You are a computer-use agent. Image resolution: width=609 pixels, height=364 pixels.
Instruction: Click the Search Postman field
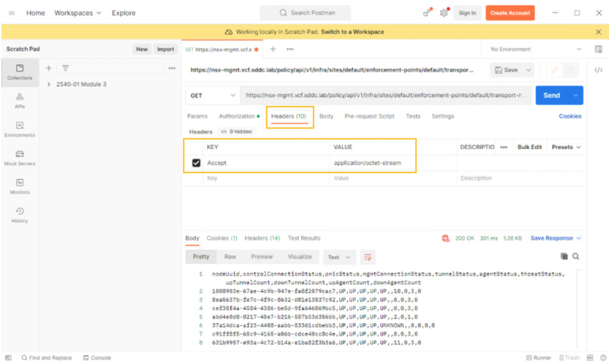click(x=305, y=13)
